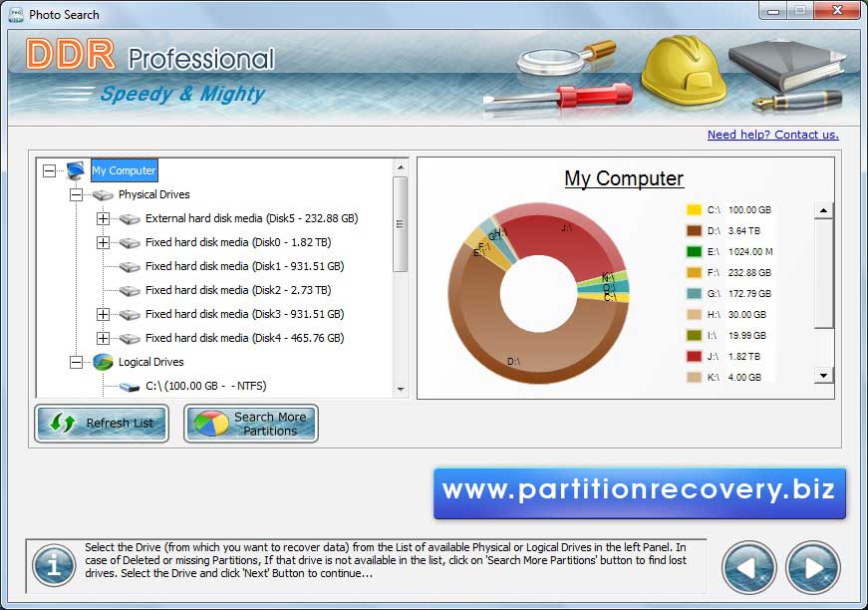Click the Disk5 external drive icon
The width and height of the screenshot is (868, 610).
coord(130,219)
